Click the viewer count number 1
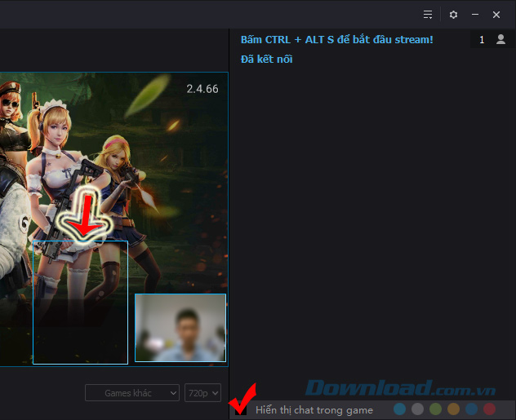516x420 pixels. coord(482,40)
